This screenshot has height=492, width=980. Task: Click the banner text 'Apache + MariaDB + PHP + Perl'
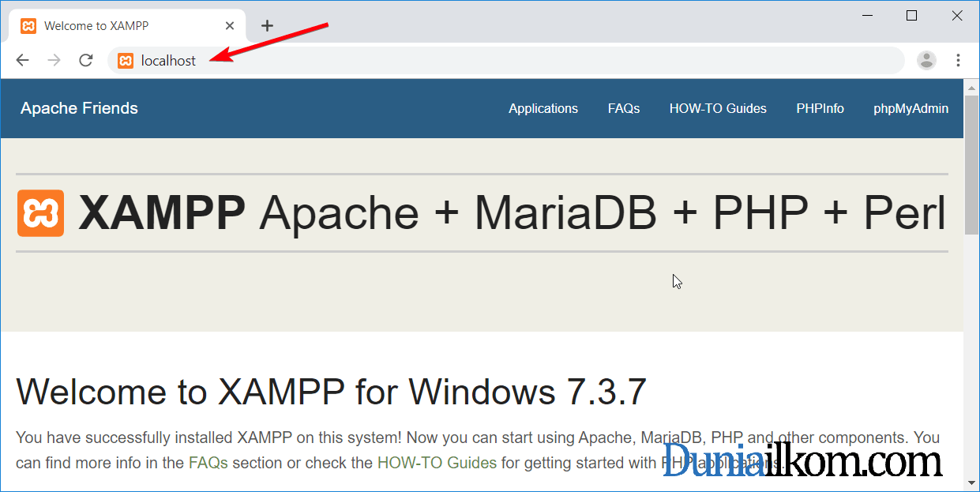pyautogui.click(x=603, y=212)
